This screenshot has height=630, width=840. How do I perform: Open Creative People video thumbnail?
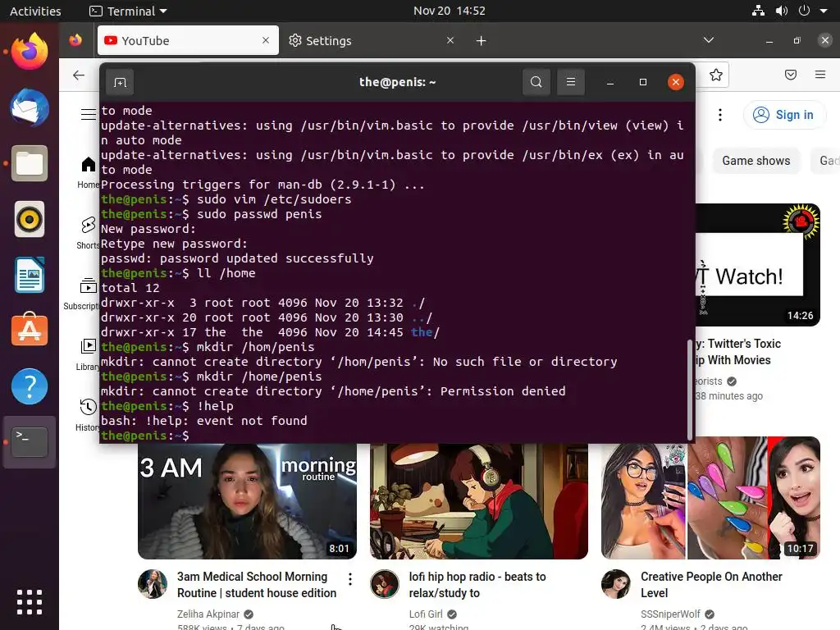point(711,498)
